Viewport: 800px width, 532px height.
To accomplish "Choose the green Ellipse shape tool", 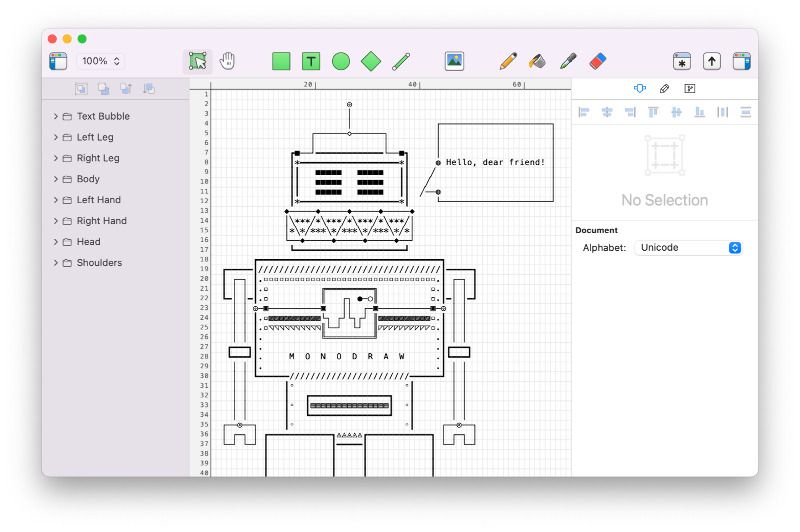I will [341, 61].
